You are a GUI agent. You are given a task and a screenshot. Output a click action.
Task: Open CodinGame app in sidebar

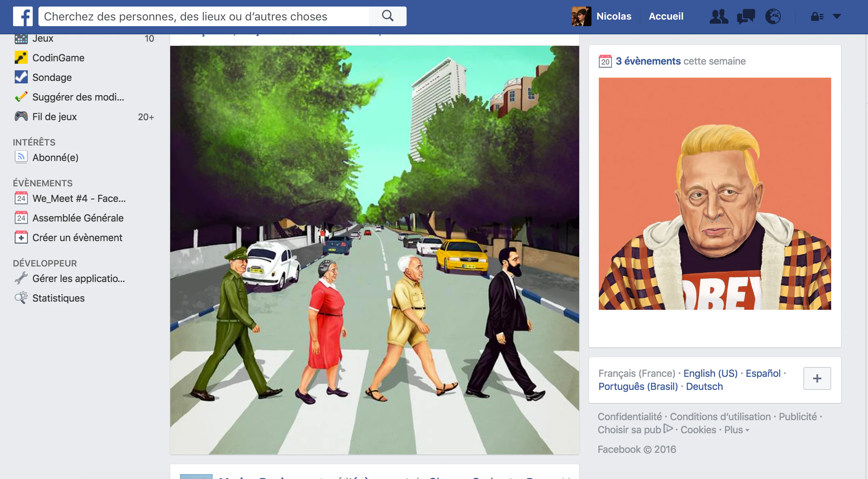coord(58,58)
